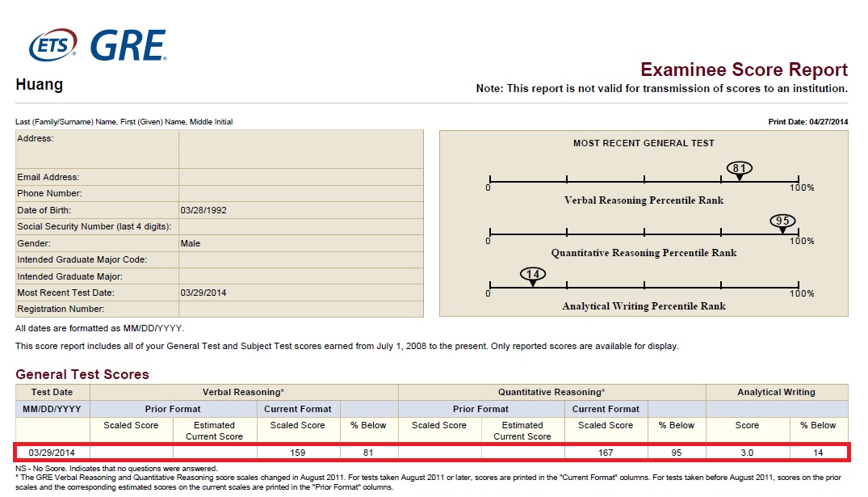Select the Quantitative scaled score cell 167
The height and width of the screenshot is (497, 868).
pos(606,453)
